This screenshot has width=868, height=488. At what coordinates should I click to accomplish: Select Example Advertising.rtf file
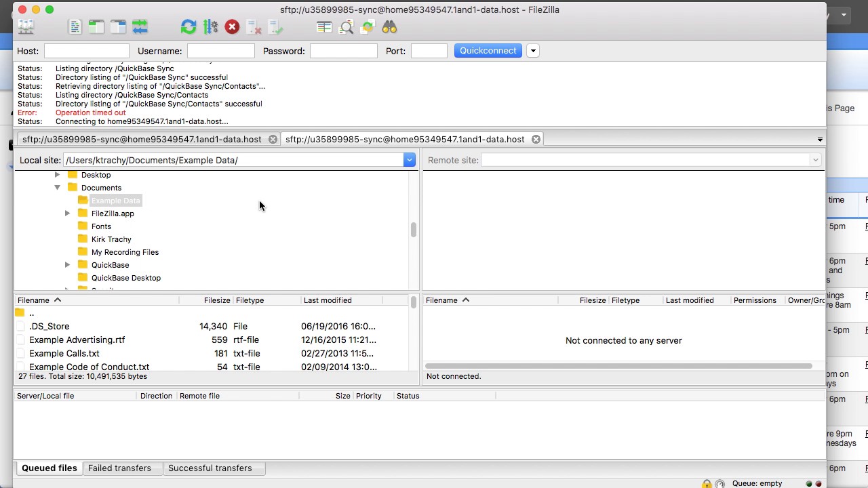(210, 340)
